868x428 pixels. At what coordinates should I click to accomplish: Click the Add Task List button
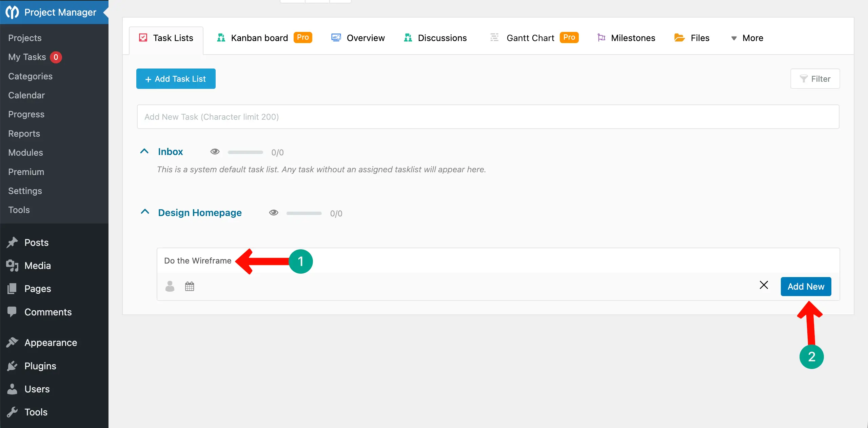pyautogui.click(x=176, y=79)
